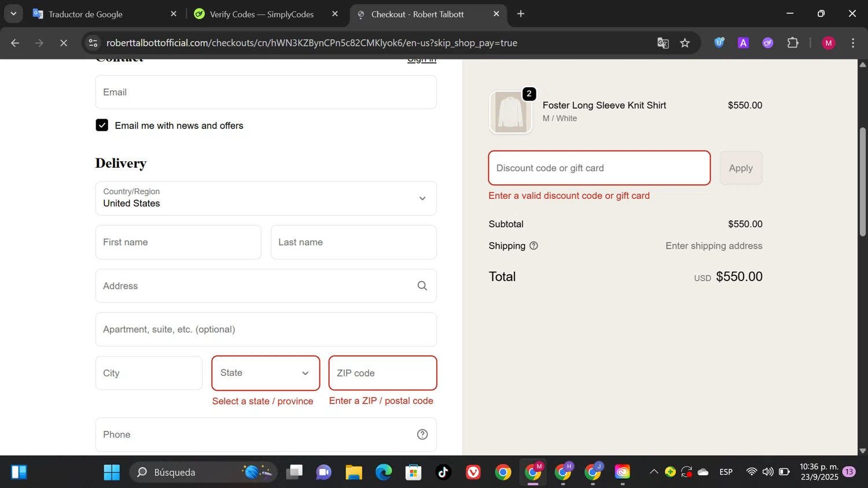Image resolution: width=868 pixels, height=488 pixels.
Task: Uncheck Email me with news and offers
Action: (x=102, y=125)
